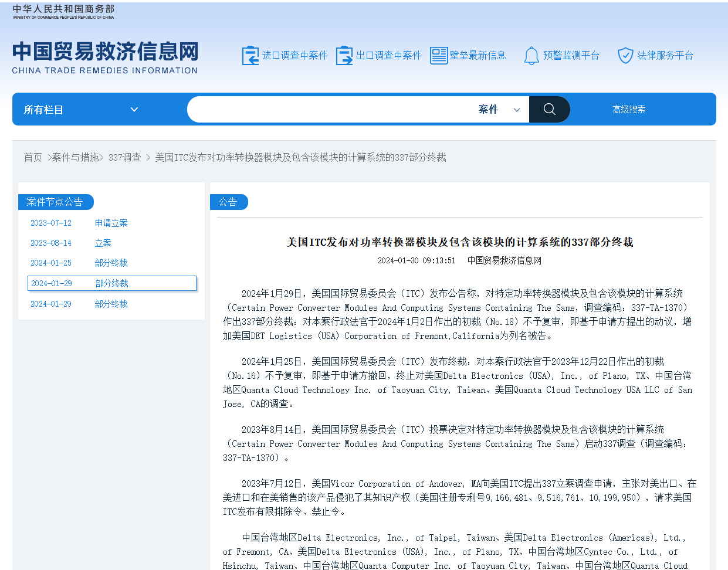Image resolution: width=728 pixels, height=570 pixels.
Task: Open 2024-01-25 部分终裁 entry
Action: click(111, 263)
